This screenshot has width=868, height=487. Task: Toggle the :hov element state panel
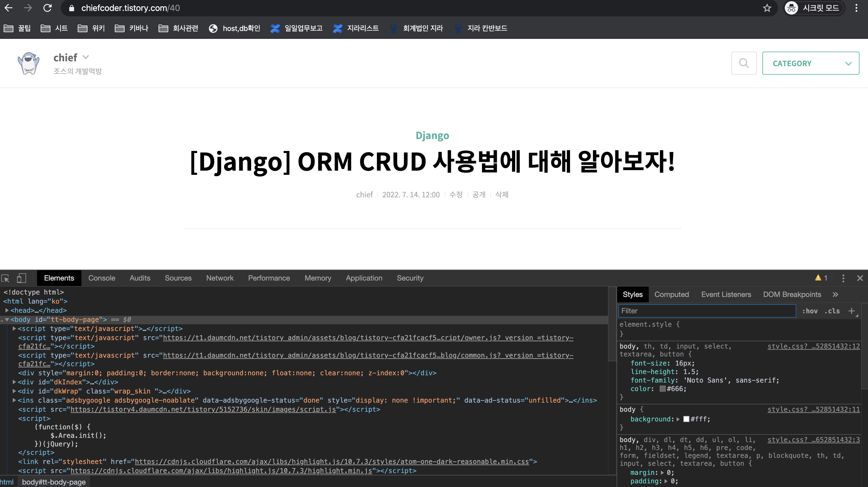click(810, 311)
